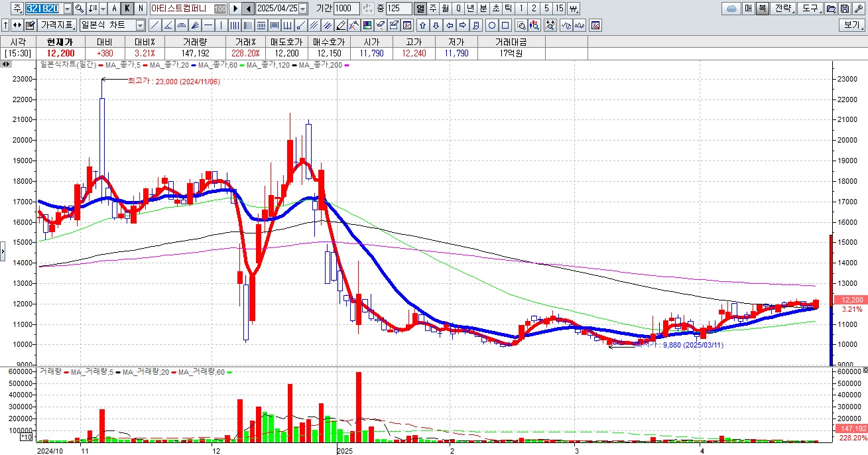Click the up arrow marker icon
The height and width of the screenshot is (455, 868).
423,25
